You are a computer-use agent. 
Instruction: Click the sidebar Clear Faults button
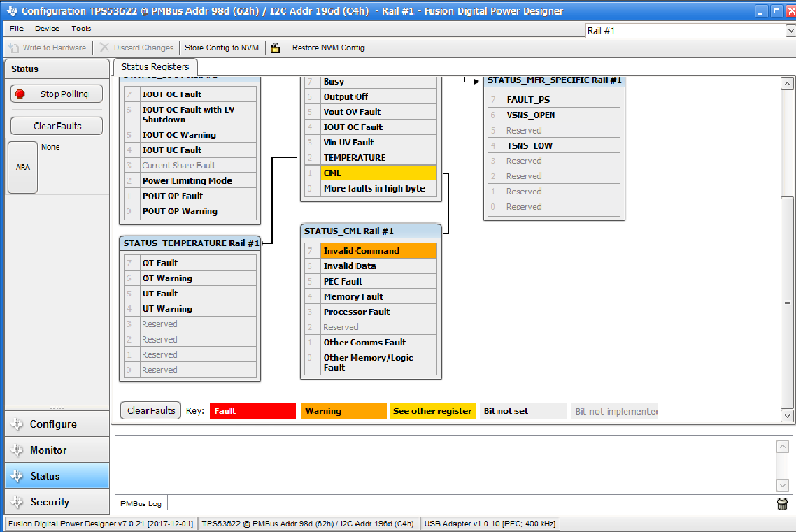(x=57, y=126)
